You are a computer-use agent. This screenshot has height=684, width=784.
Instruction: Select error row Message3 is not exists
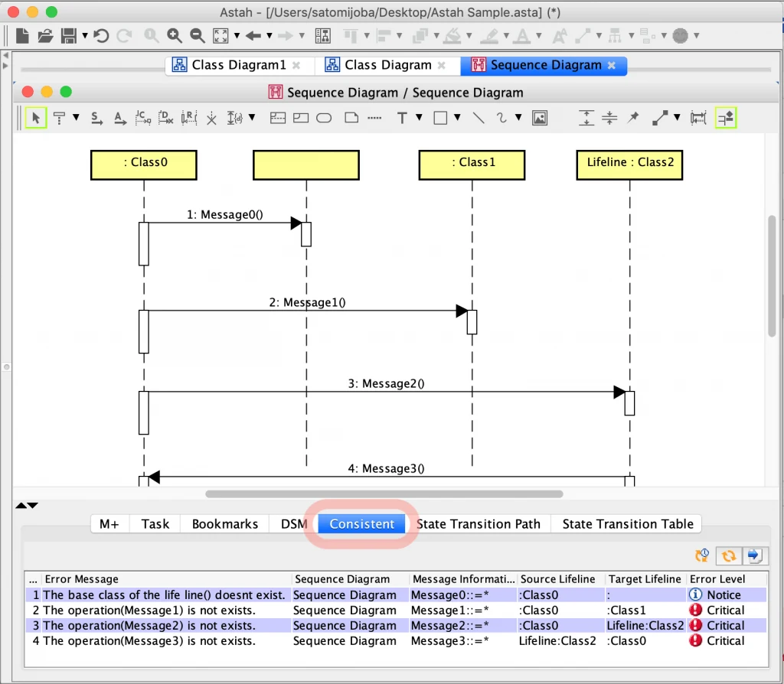pyautogui.click(x=396, y=640)
